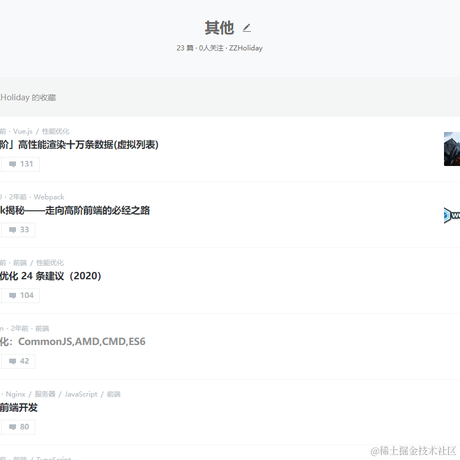Click the comment icon next to 104

point(12,295)
